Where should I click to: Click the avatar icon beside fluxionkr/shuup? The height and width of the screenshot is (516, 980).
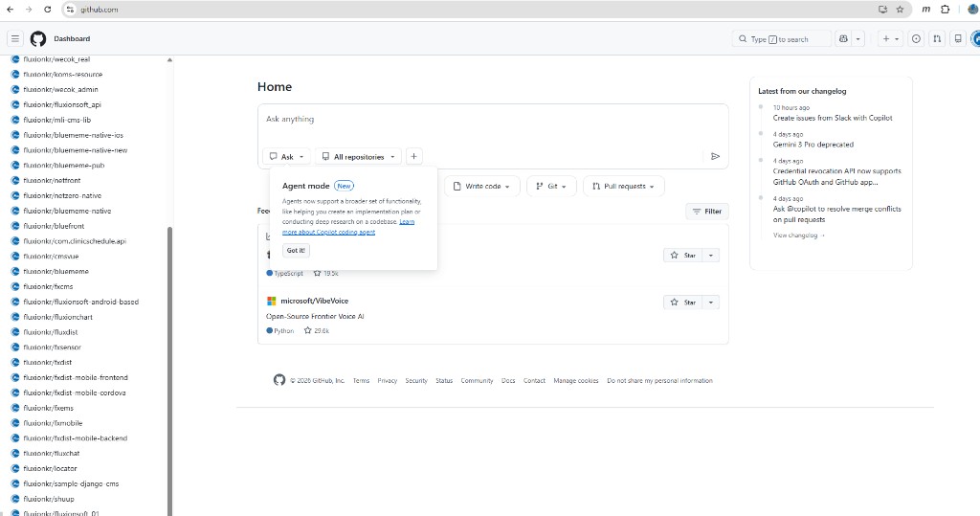[x=15, y=499]
